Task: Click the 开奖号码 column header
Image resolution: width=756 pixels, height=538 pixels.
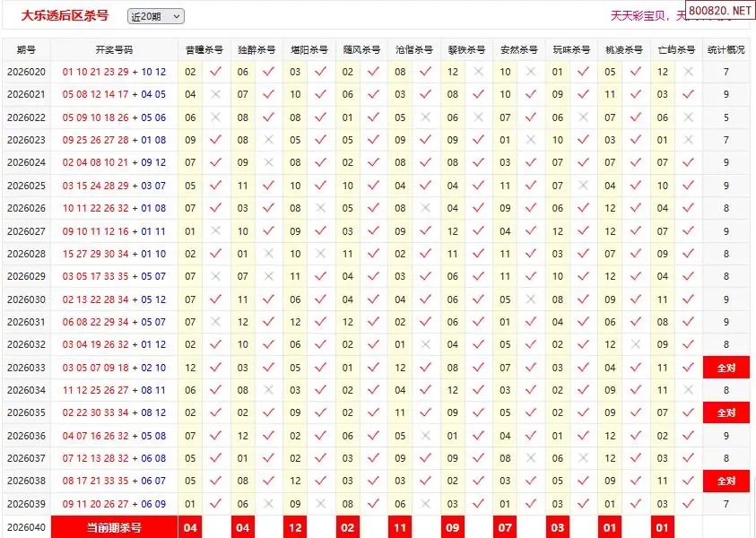Action: (x=114, y=50)
